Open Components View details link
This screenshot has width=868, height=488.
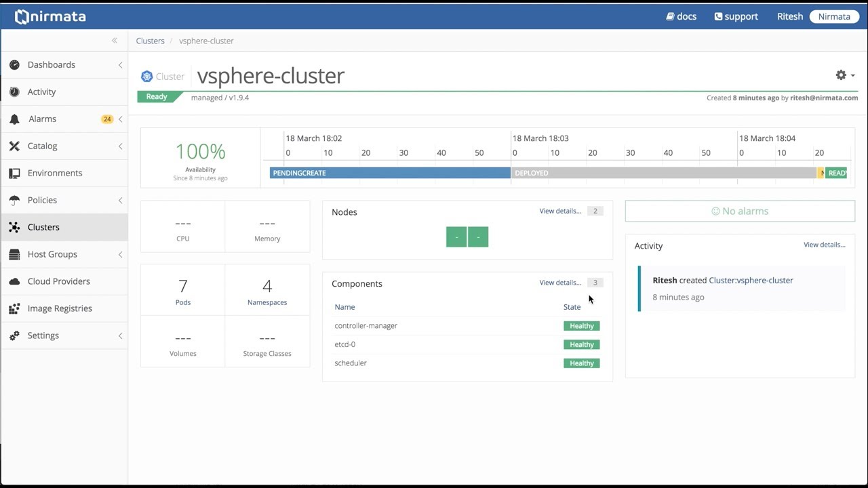[560, 283]
